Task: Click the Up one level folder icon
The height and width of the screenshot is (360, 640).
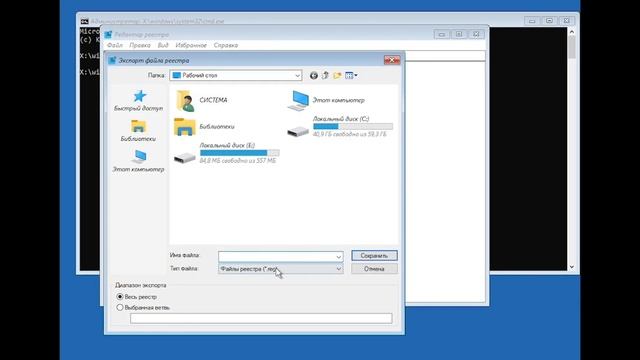Action: coord(325,75)
